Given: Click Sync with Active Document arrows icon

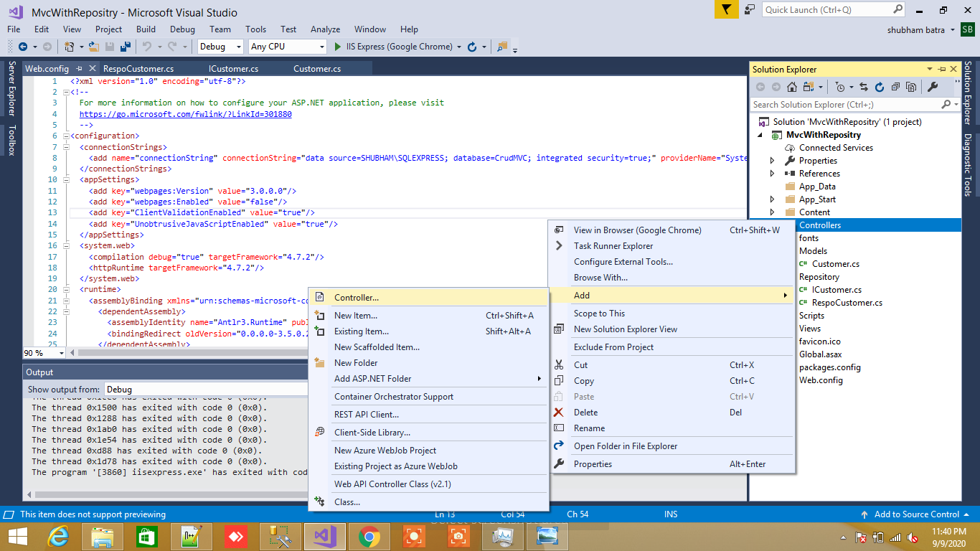Looking at the screenshot, I should point(863,87).
